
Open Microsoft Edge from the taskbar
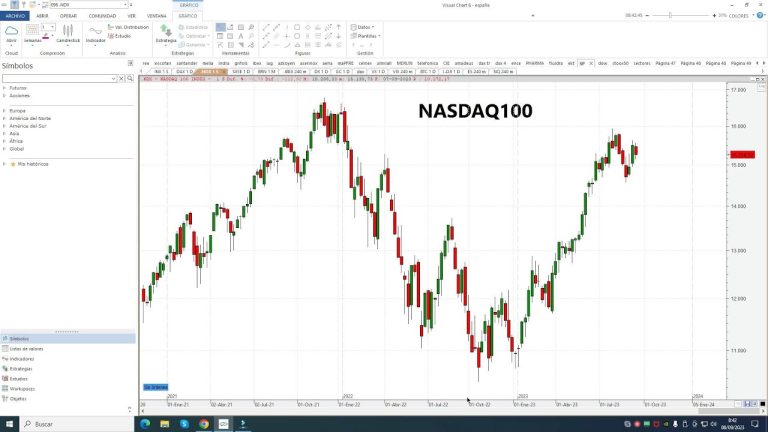143,424
